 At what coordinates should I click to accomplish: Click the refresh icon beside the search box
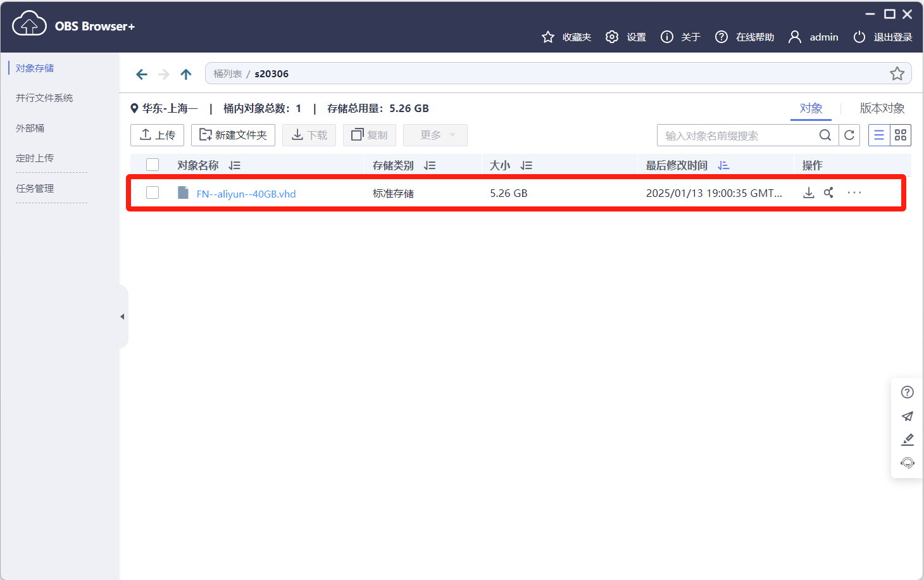pyautogui.click(x=849, y=135)
